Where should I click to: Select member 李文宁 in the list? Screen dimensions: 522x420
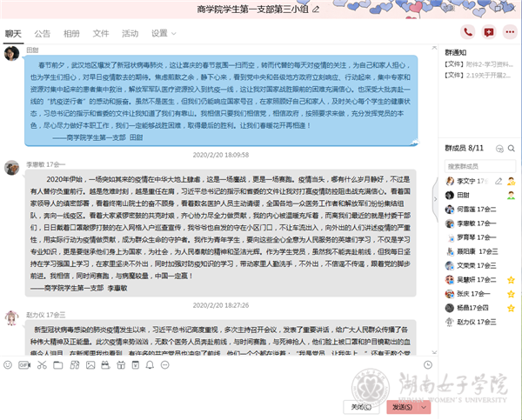coord(480,181)
